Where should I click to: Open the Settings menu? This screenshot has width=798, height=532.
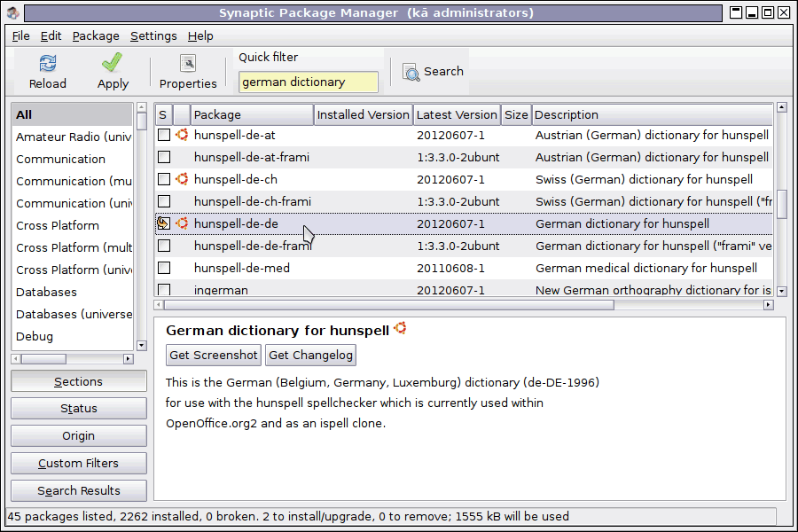(x=153, y=36)
